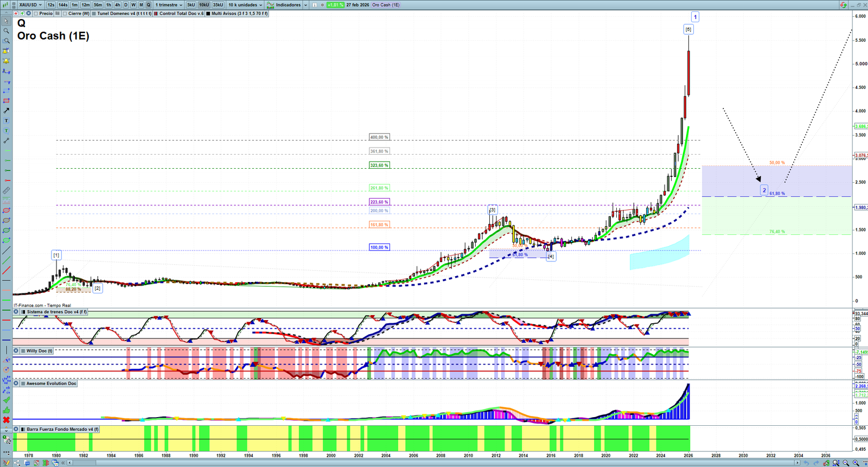Pick the ruler measurement tool
Viewport: 868px width, 467px height.
click(6, 191)
